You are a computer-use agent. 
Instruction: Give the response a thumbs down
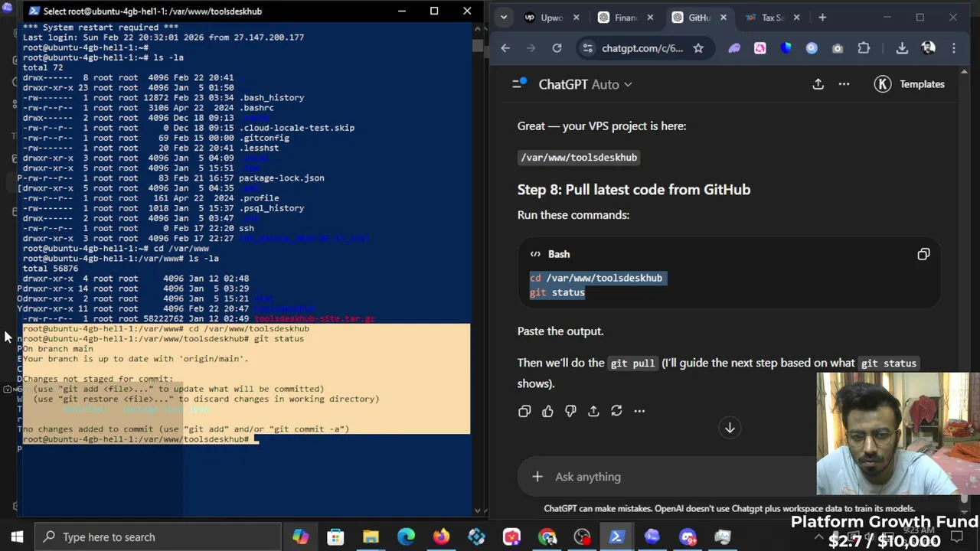570,411
